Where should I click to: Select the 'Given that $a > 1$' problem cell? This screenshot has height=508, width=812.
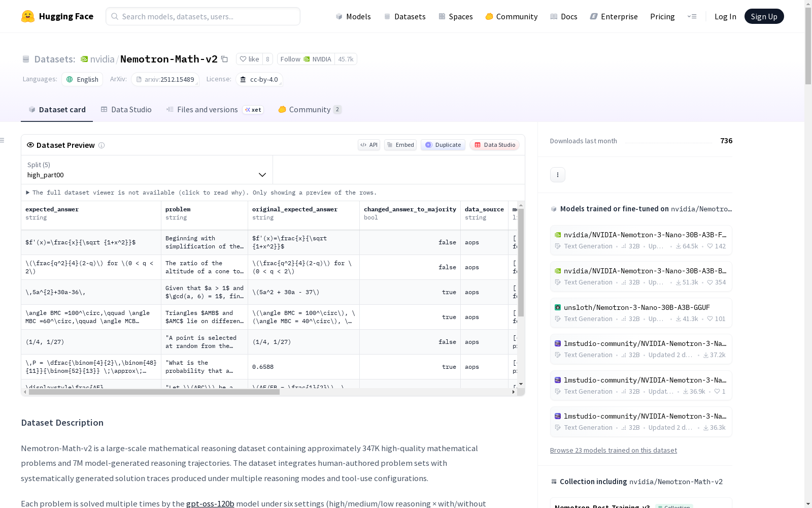pos(205,292)
